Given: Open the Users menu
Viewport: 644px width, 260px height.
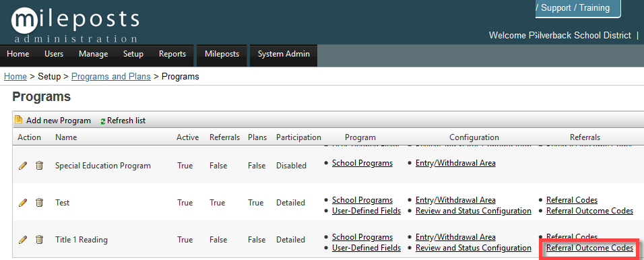Looking at the screenshot, I should pyautogui.click(x=54, y=54).
